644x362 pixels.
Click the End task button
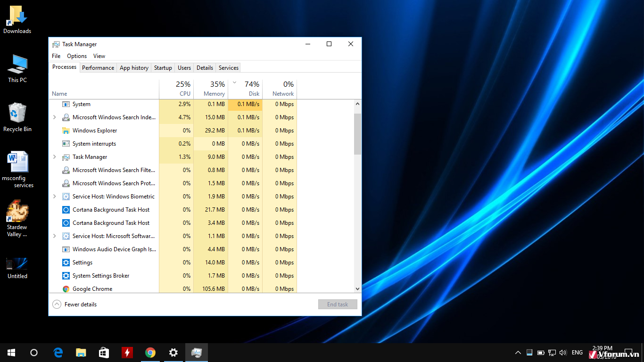338,304
